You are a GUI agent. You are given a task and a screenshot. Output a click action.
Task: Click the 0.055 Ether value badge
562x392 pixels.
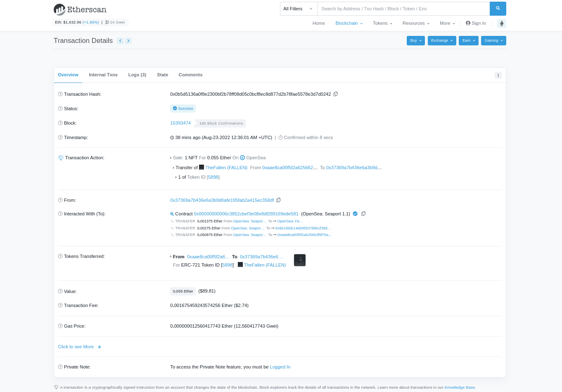[x=183, y=291]
